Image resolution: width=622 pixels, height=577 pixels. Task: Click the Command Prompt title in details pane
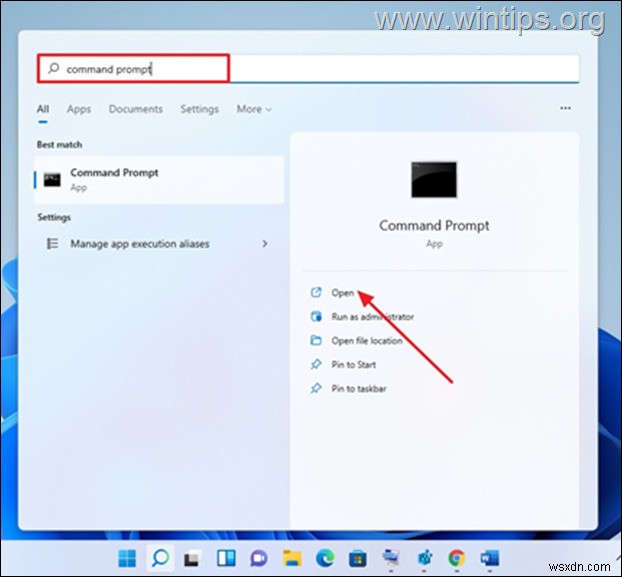434,226
